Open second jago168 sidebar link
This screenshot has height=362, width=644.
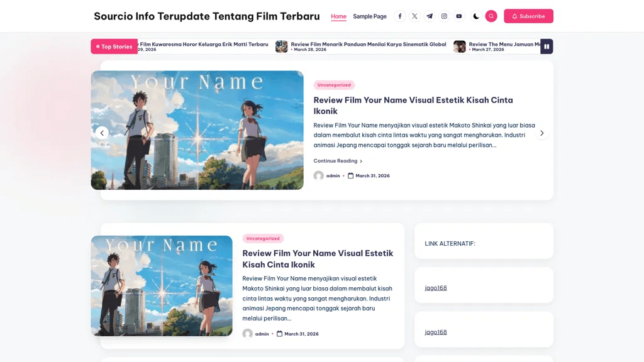tap(436, 332)
